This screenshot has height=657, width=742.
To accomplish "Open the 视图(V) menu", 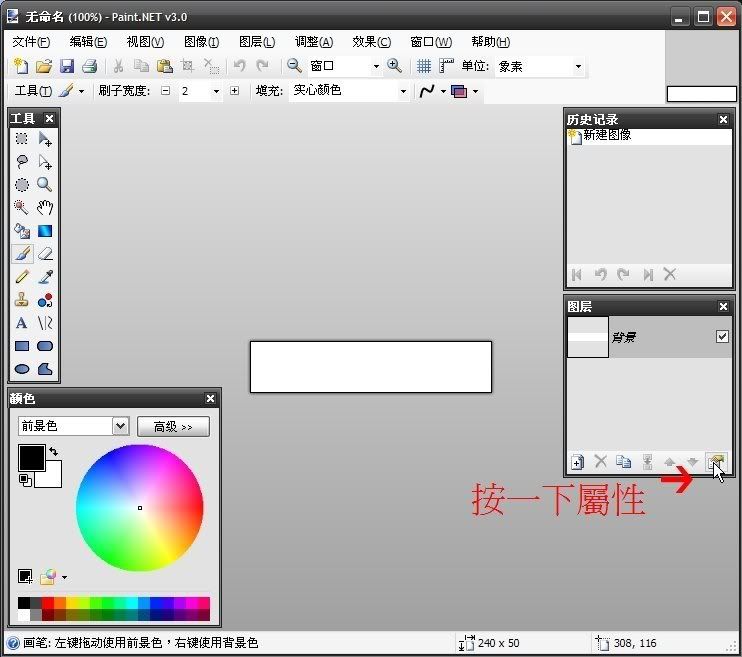I will click(x=145, y=42).
